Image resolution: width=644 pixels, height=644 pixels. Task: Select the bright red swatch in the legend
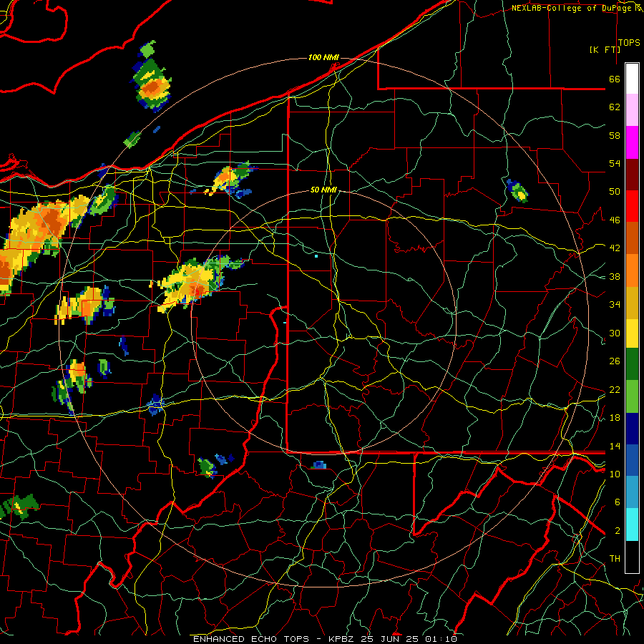632,206
